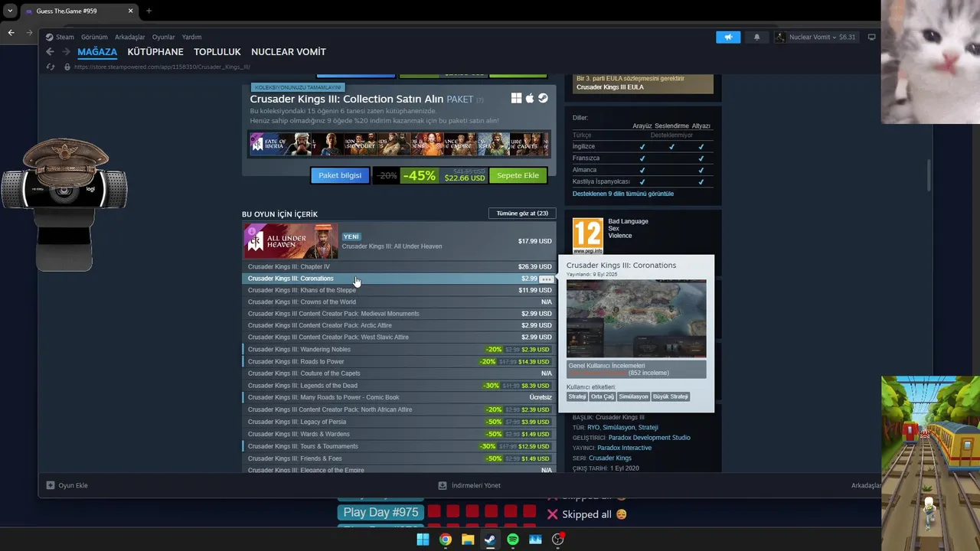The image size is (980, 551).
Task: Switch to the TOPLULUK tab
Action: click(217, 52)
